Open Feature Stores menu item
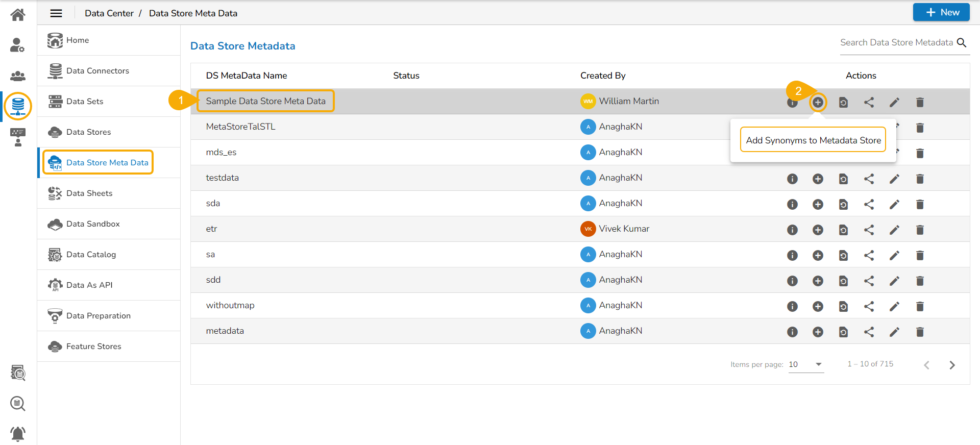The width and height of the screenshot is (980, 445). [x=94, y=347]
